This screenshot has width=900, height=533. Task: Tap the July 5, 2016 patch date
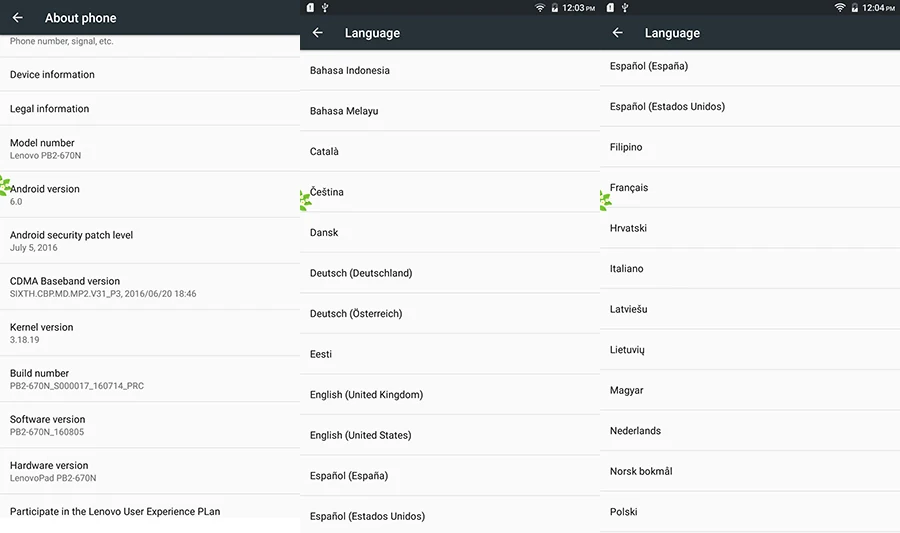[x=33, y=248]
